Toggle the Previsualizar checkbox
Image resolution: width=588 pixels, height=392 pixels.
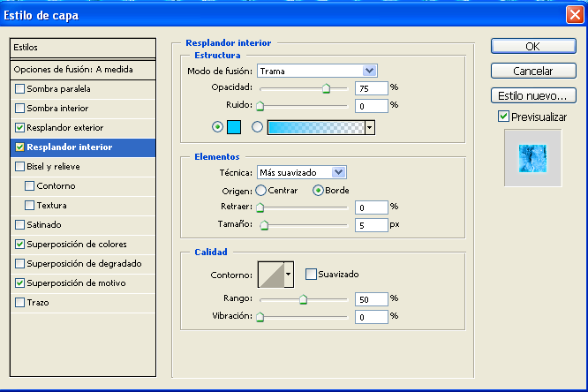pyautogui.click(x=503, y=117)
